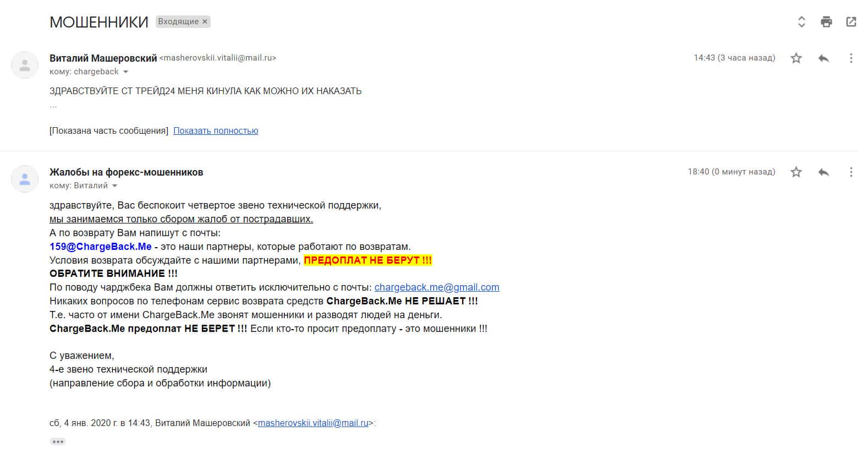Show trimmed content with the three-dot button
This screenshot has height=475, width=868.
pyautogui.click(x=58, y=441)
